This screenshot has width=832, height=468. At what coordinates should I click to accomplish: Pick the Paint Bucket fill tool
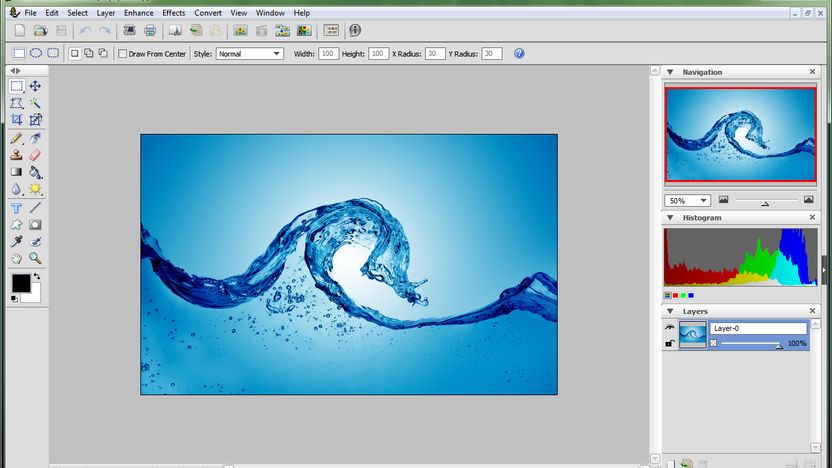(x=35, y=172)
